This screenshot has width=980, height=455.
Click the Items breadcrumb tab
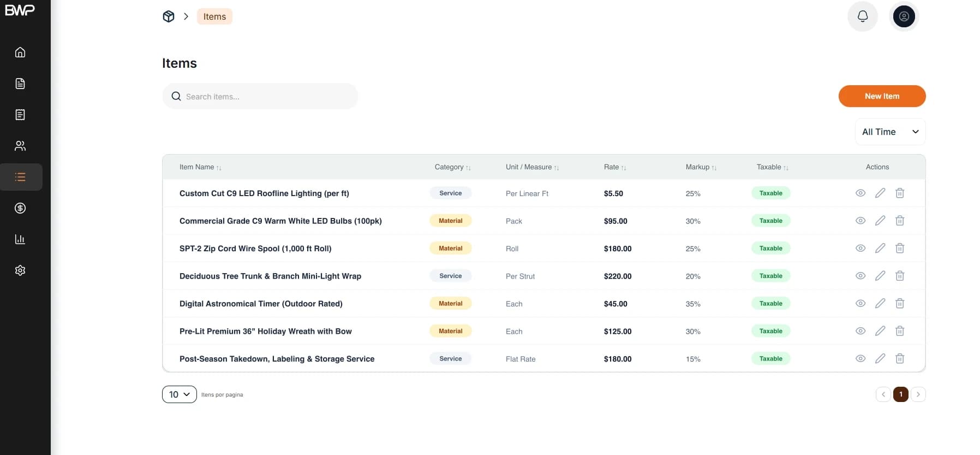tap(214, 16)
